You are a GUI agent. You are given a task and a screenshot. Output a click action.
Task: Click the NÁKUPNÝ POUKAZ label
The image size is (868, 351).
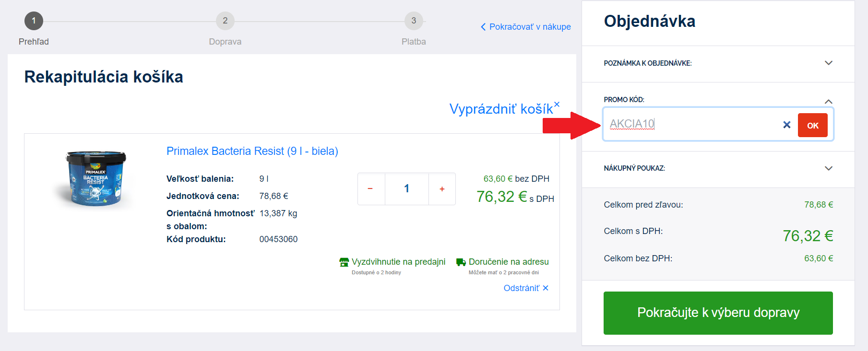tap(634, 168)
